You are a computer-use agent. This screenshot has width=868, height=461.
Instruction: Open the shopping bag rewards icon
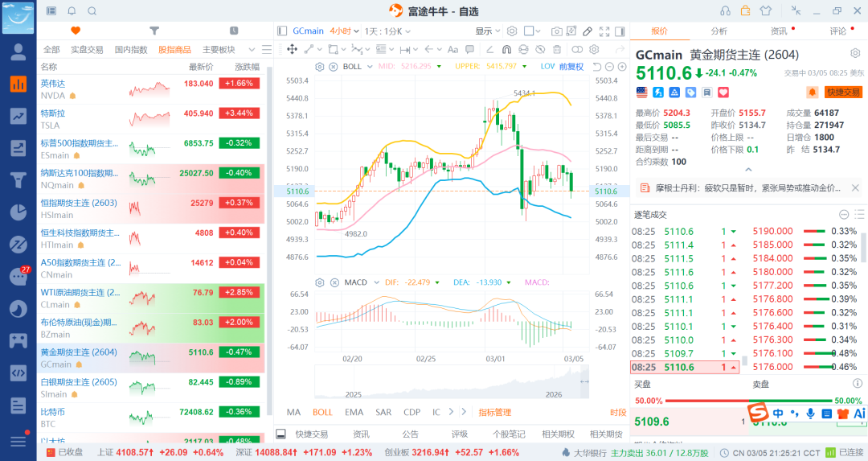click(746, 10)
